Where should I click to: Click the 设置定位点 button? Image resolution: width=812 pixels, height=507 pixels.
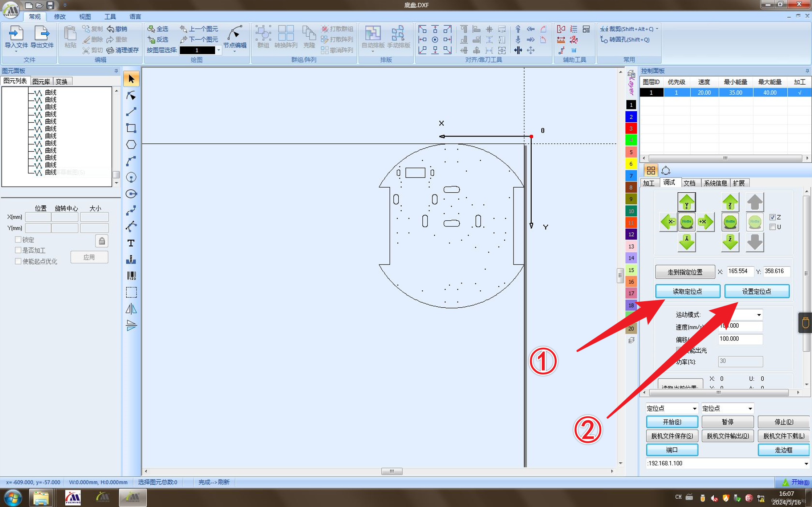(756, 291)
